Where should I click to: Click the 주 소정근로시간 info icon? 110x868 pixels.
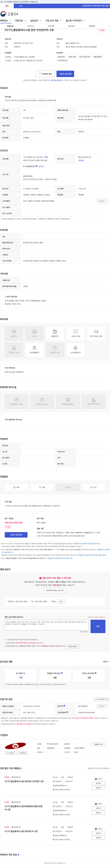(x=36, y=166)
